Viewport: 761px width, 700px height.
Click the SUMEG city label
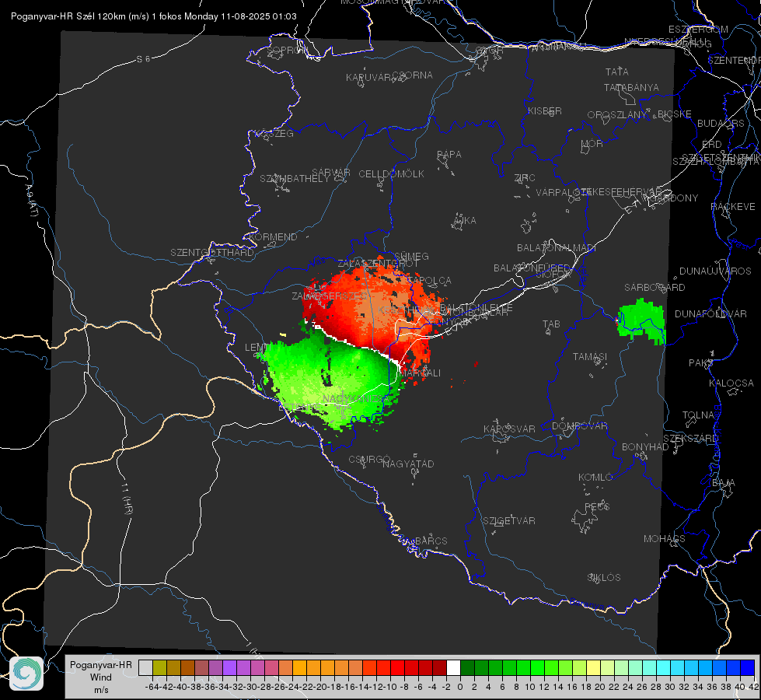411,256
